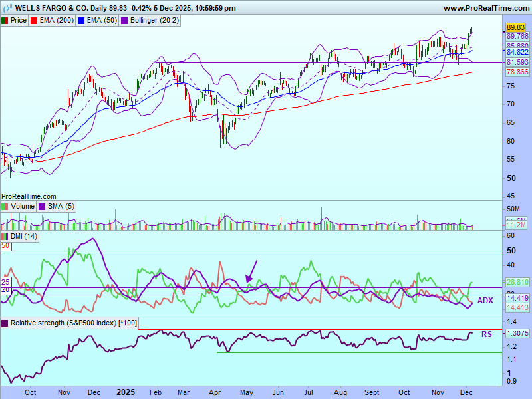Screen dimensions: 532x399
Task: Click the Volume indicator legend icon
Action: (5, 207)
